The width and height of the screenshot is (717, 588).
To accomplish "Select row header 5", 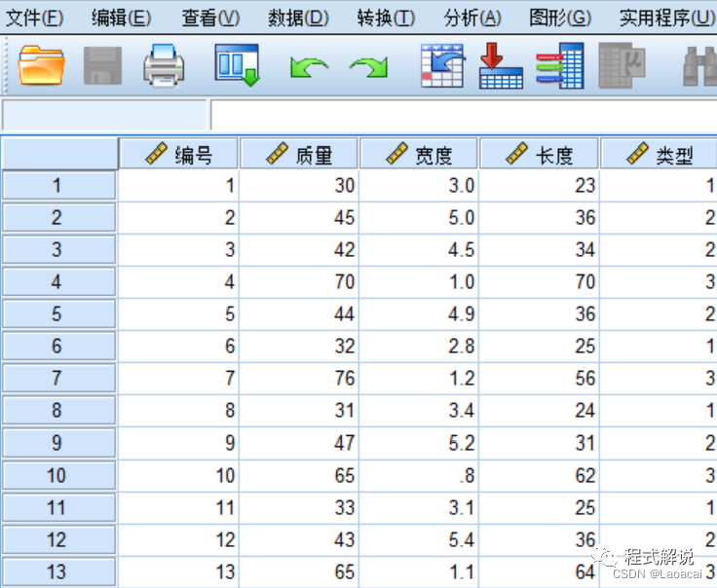I will 59,314.
